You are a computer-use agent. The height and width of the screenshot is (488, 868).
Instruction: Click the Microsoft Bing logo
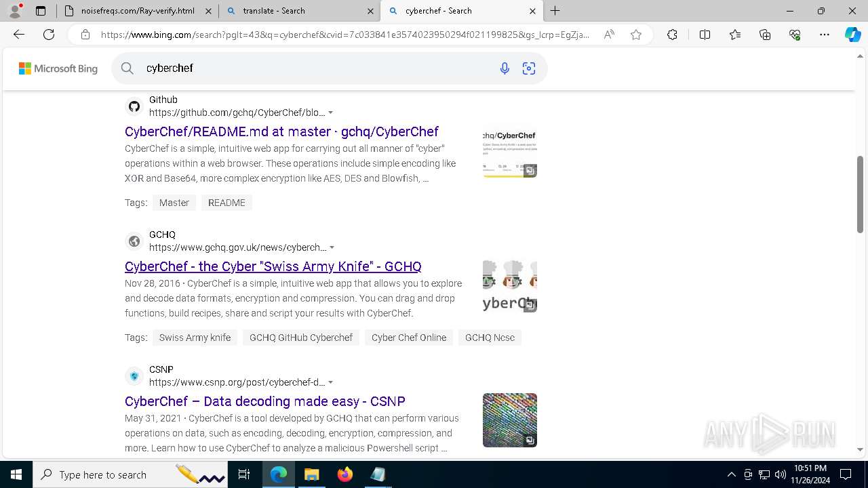pyautogui.click(x=58, y=68)
